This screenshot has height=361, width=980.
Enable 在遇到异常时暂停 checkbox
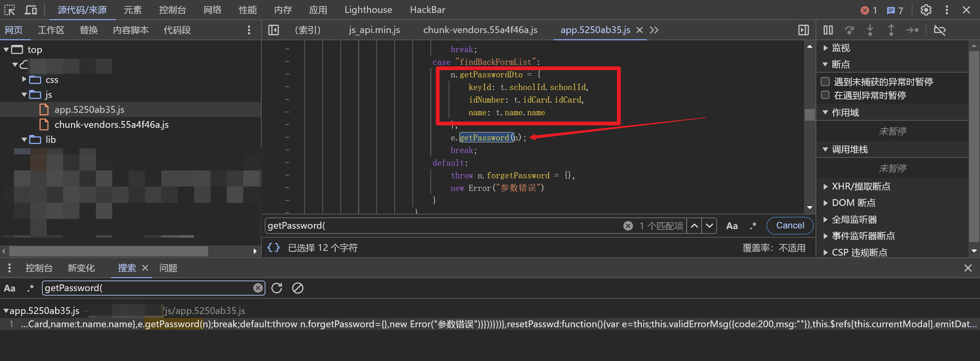825,95
